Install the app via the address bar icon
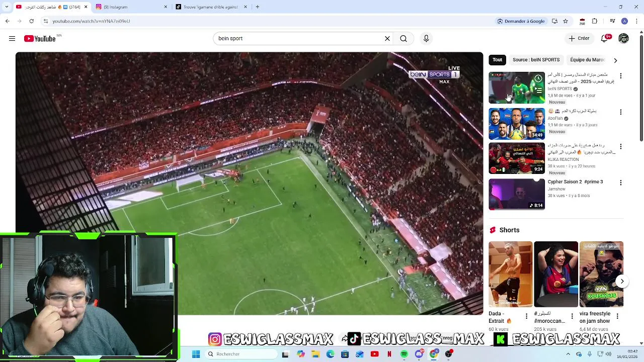 coord(554,21)
